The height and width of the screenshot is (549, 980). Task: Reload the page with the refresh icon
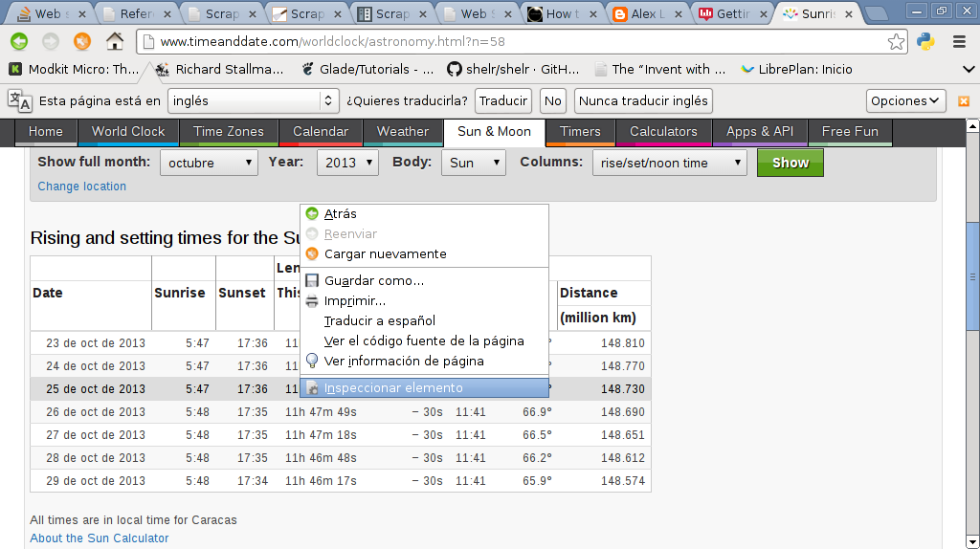pos(82,41)
